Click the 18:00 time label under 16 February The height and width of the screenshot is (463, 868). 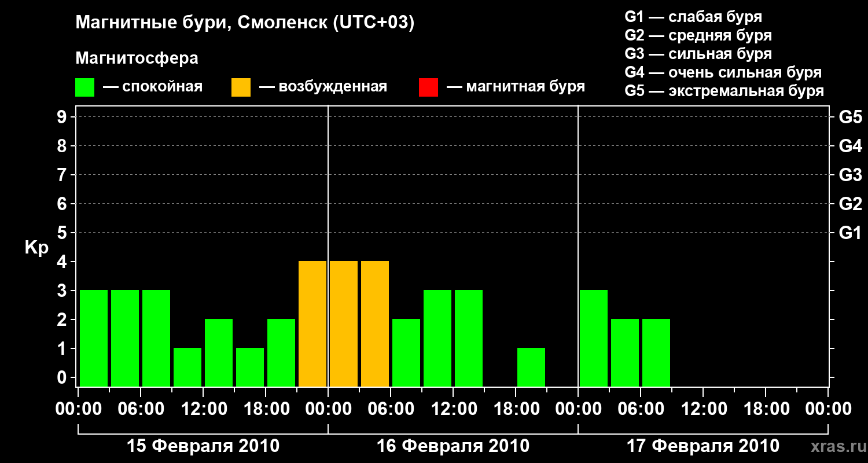pyautogui.click(x=516, y=409)
